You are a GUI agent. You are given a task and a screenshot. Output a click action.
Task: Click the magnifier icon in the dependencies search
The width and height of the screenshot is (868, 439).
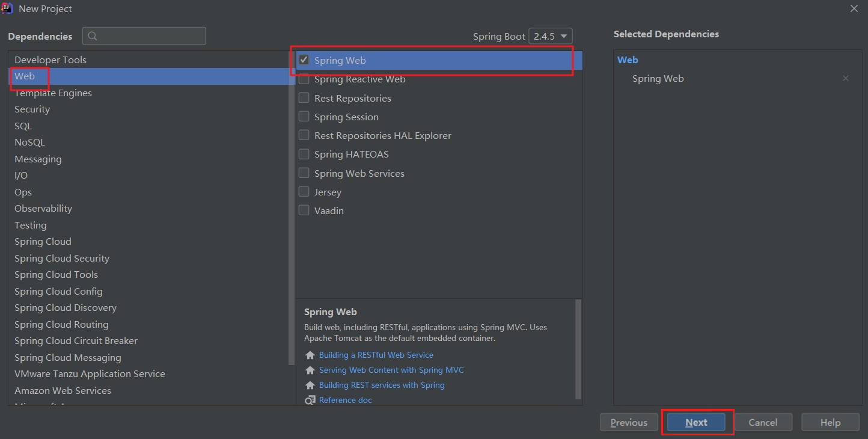coord(93,36)
